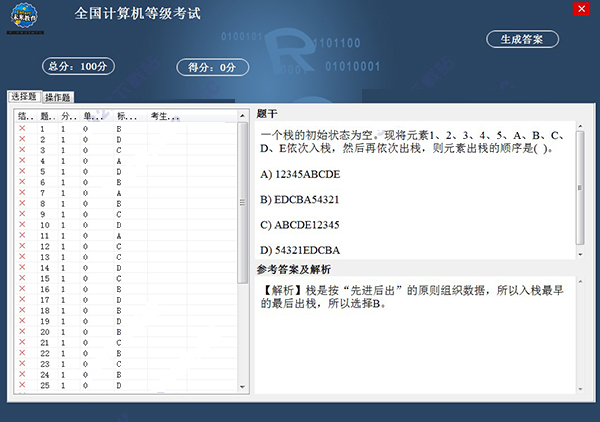
Task: Click the 题.. column header
Action: [48, 116]
